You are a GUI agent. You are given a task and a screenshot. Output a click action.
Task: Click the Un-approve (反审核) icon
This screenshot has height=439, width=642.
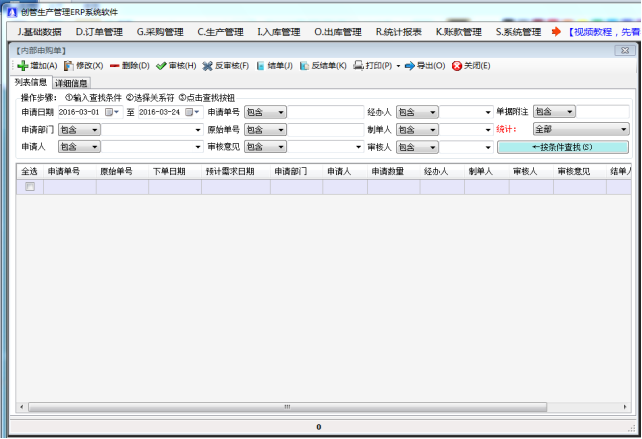point(207,66)
